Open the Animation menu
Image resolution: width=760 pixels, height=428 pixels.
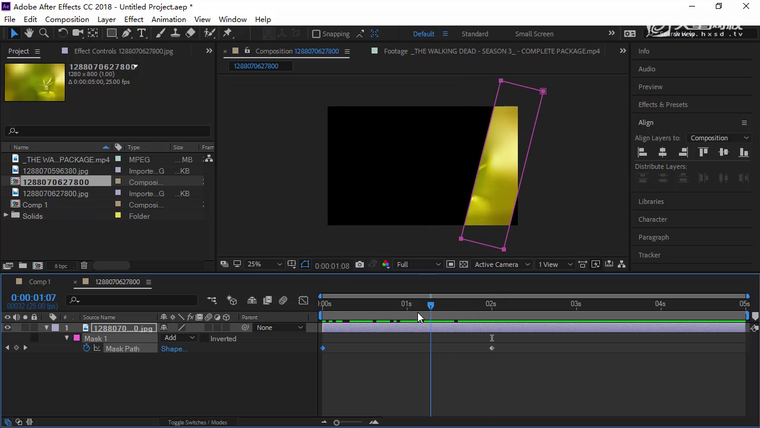[x=168, y=19]
